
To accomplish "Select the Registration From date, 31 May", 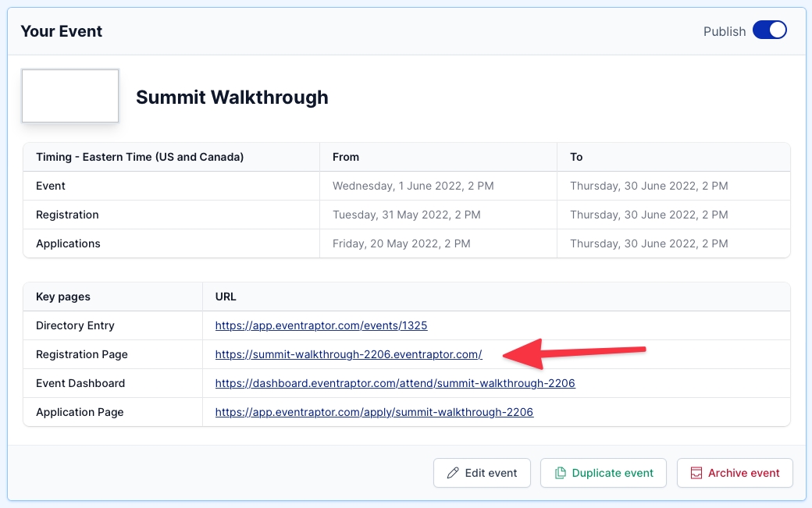I will (x=406, y=215).
